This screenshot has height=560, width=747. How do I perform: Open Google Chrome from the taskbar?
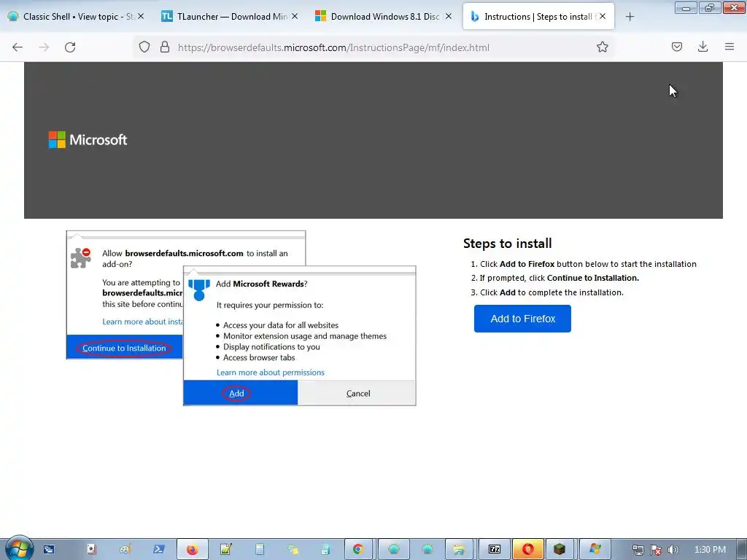pyautogui.click(x=357, y=550)
